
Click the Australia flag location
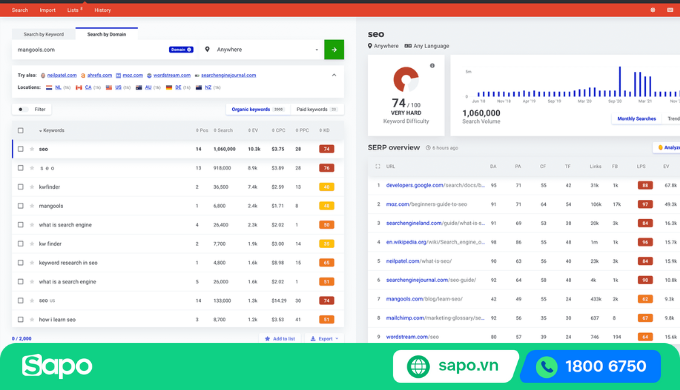(139, 87)
